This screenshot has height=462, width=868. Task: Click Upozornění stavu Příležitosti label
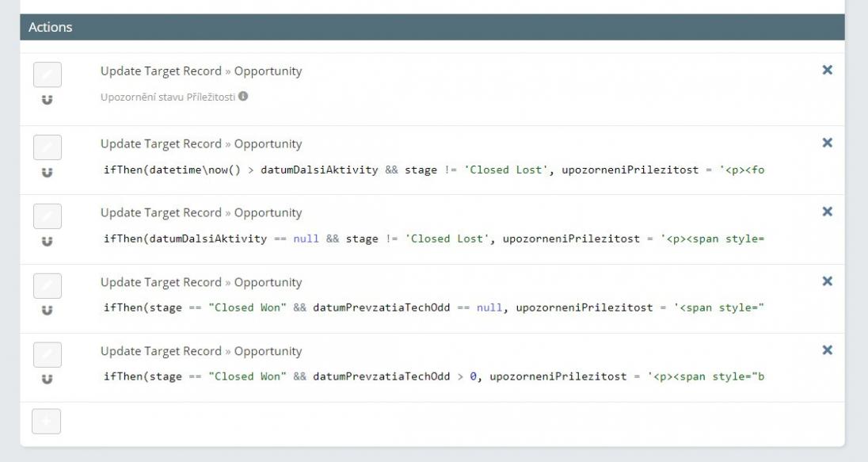pyautogui.click(x=168, y=97)
